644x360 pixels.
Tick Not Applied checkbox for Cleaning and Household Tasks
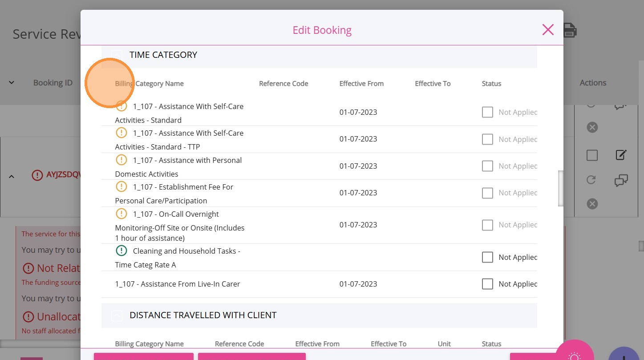tap(487, 257)
